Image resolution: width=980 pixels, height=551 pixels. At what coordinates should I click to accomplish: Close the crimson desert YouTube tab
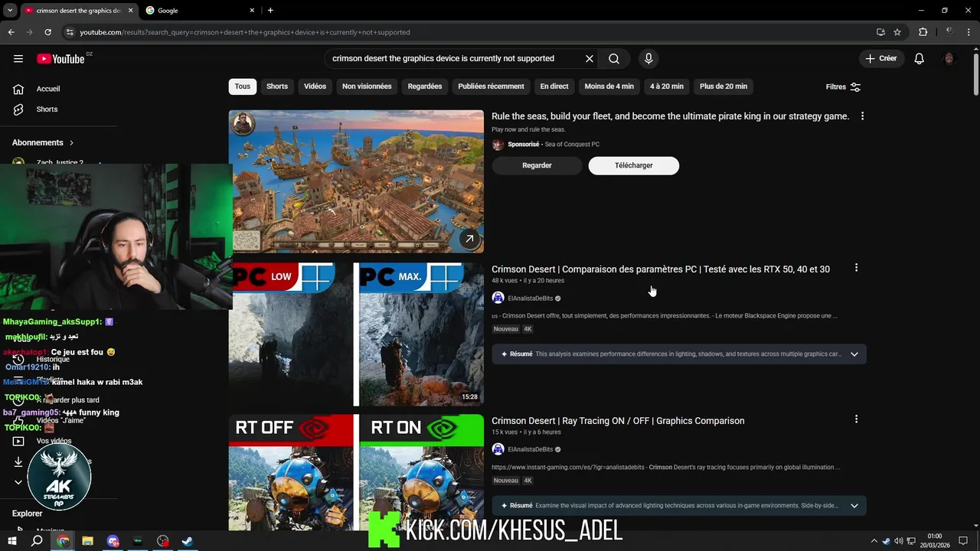pyautogui.click(x=131, y=11)
